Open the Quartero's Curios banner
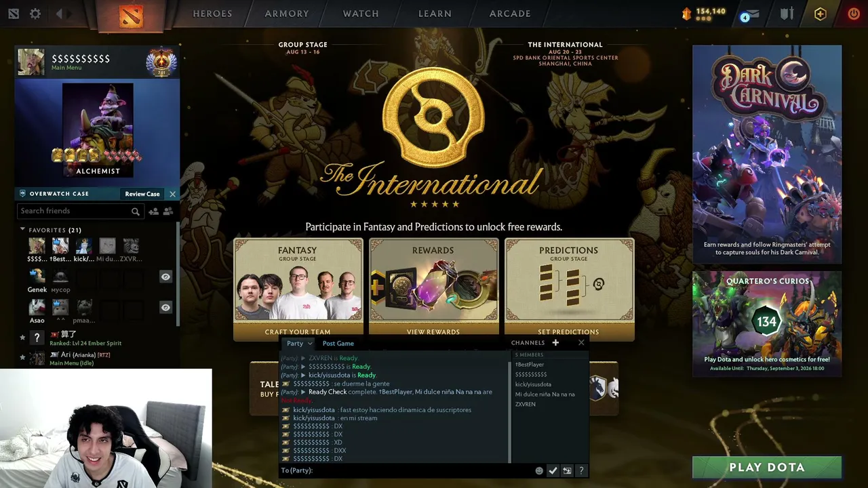Screen dimensions: 868x488 coord(767,324)
